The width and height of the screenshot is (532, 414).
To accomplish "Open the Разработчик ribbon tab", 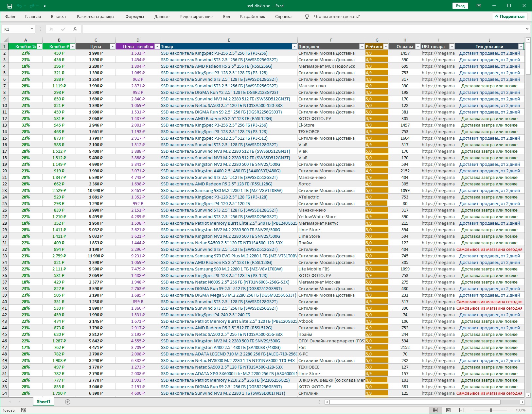I will click(253, 17).
